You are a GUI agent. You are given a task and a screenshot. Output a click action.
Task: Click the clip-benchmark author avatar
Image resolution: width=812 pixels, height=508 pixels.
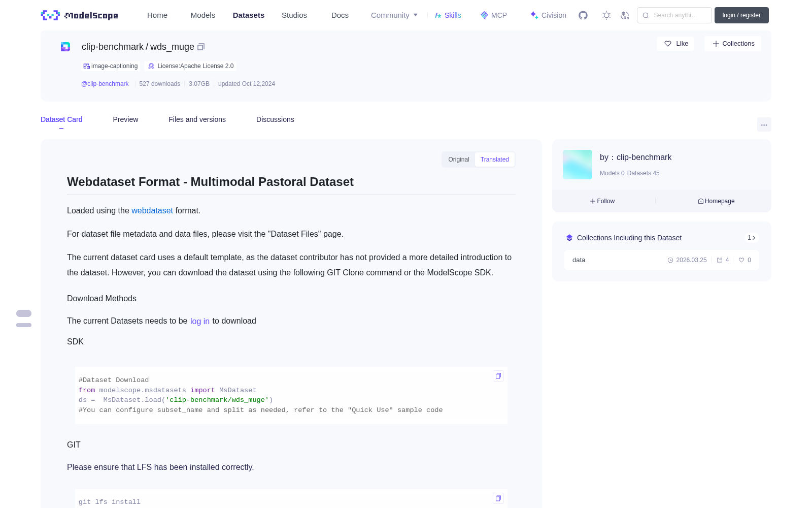578,165
